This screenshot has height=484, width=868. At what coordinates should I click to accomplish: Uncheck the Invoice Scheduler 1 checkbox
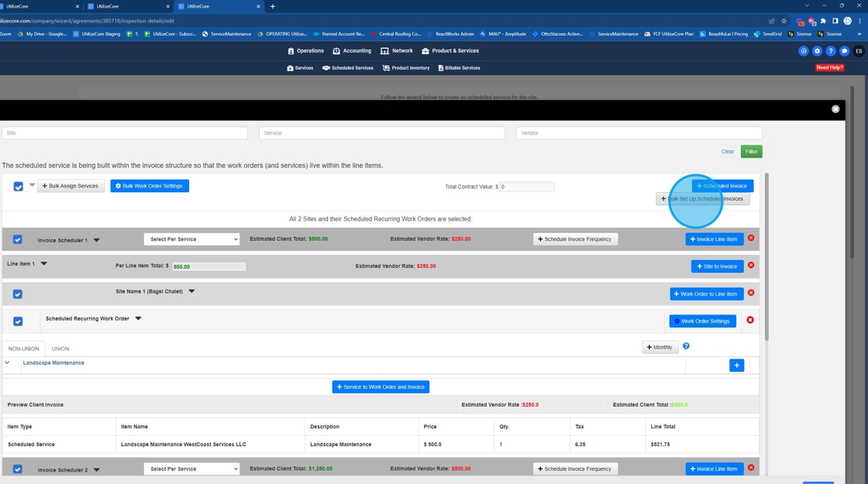point(18,239)
